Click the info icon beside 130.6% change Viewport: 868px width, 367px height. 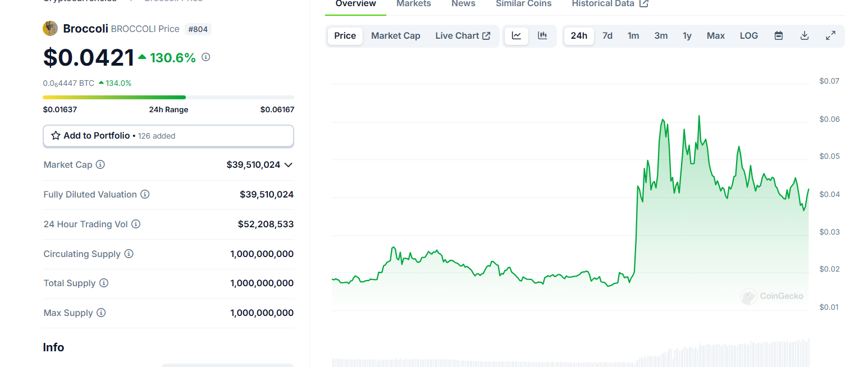click(x=205, y=57)
